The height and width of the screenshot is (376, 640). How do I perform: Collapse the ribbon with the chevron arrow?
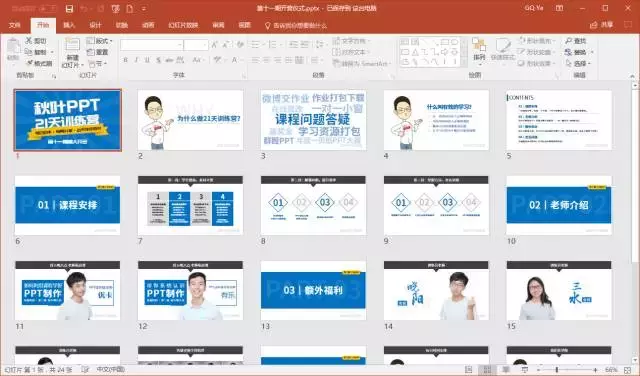point(632,76)
